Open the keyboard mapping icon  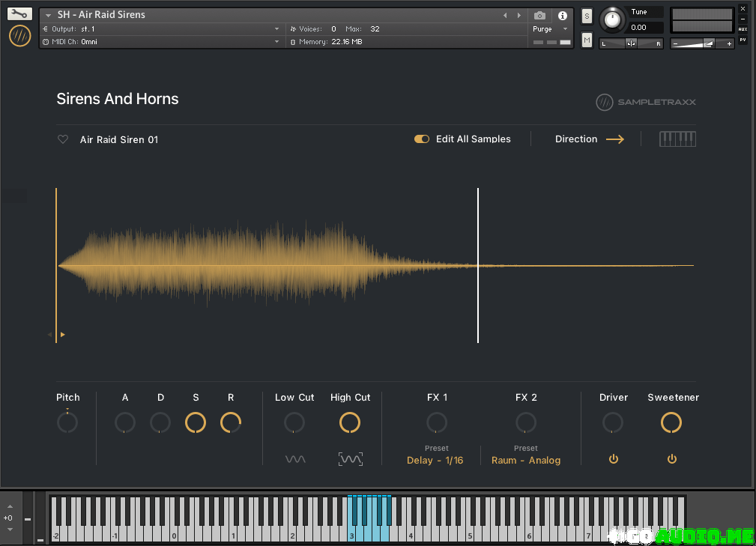pos(677,139)
